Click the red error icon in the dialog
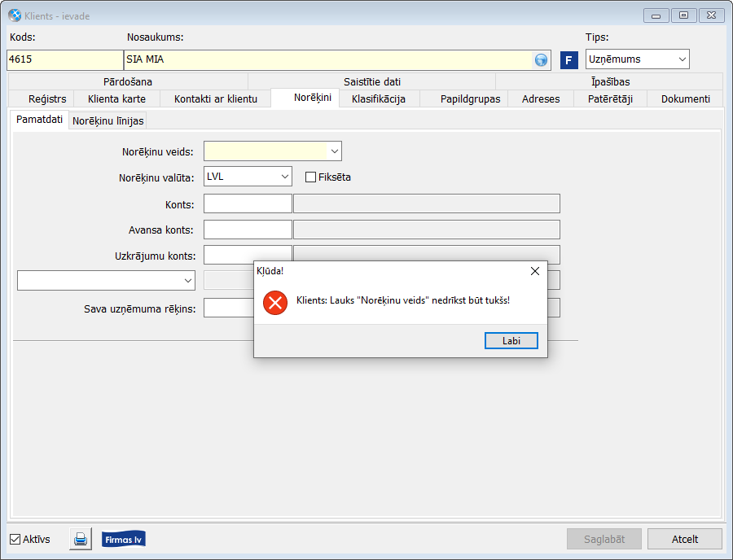 (275, 303)
